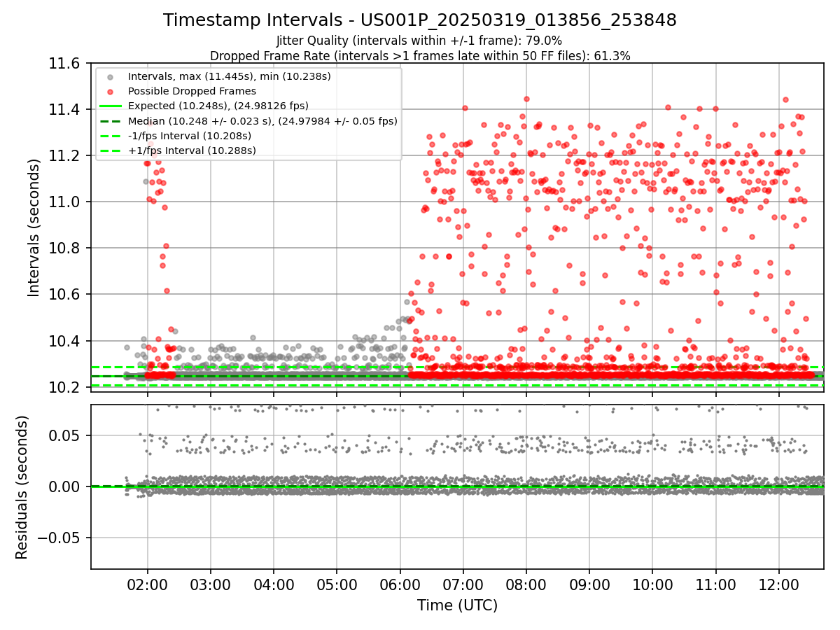
Task: Click the 11.2 tick on the intervals axis
Action: (65, 155)
